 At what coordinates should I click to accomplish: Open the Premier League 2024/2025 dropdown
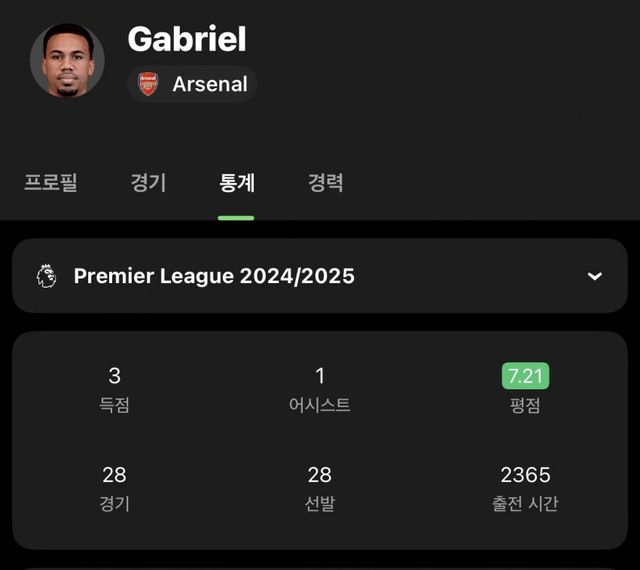[x=214, y=276]
